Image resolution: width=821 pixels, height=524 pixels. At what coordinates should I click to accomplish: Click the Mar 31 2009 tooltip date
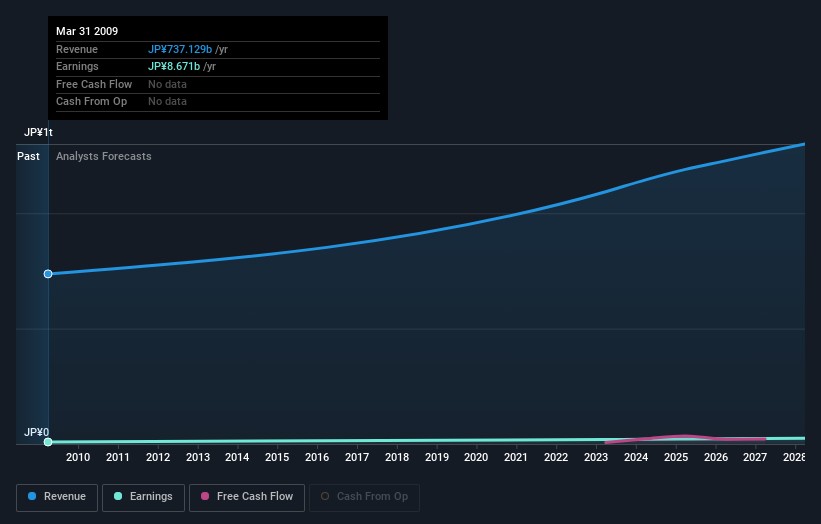click(x=87, y=32)
